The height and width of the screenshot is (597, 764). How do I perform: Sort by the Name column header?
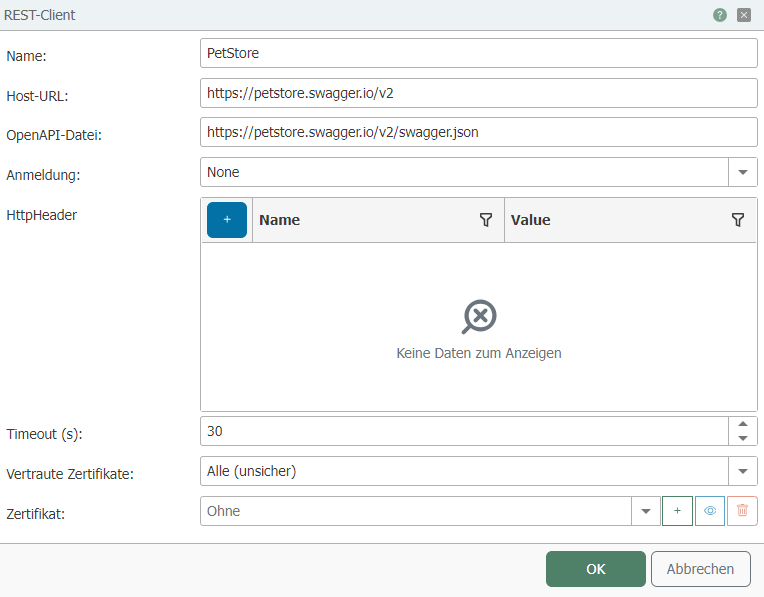click(360, 220)
